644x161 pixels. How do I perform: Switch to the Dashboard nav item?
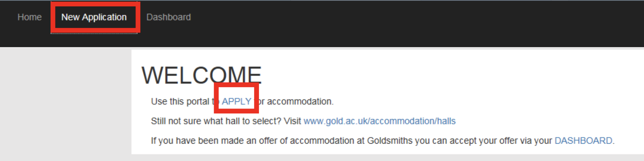coord(168,17)
